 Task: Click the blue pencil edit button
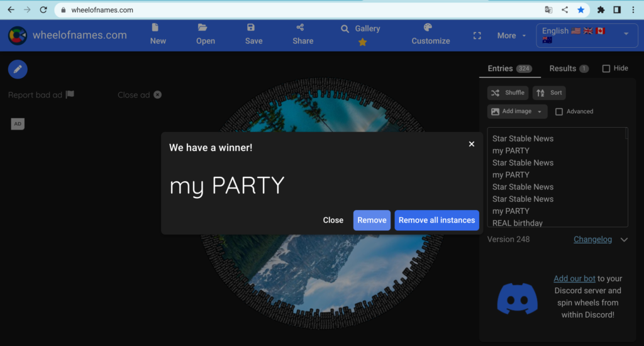pos(18,69)
